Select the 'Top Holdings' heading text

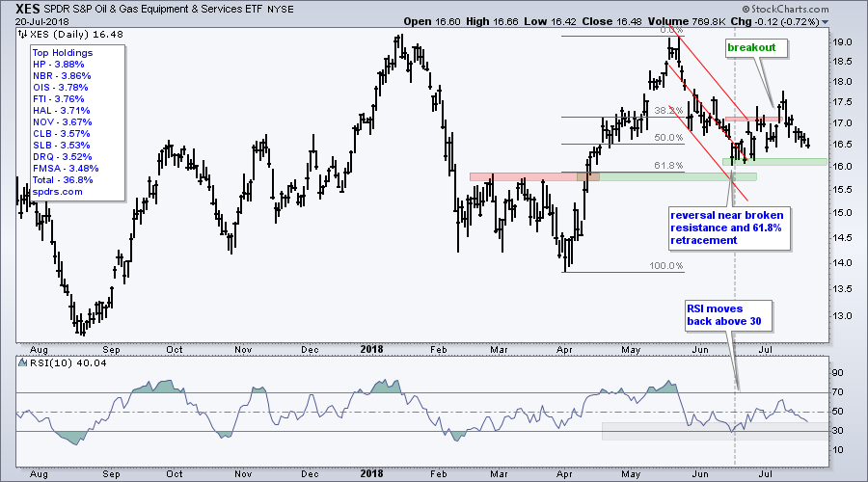[63, 53]
